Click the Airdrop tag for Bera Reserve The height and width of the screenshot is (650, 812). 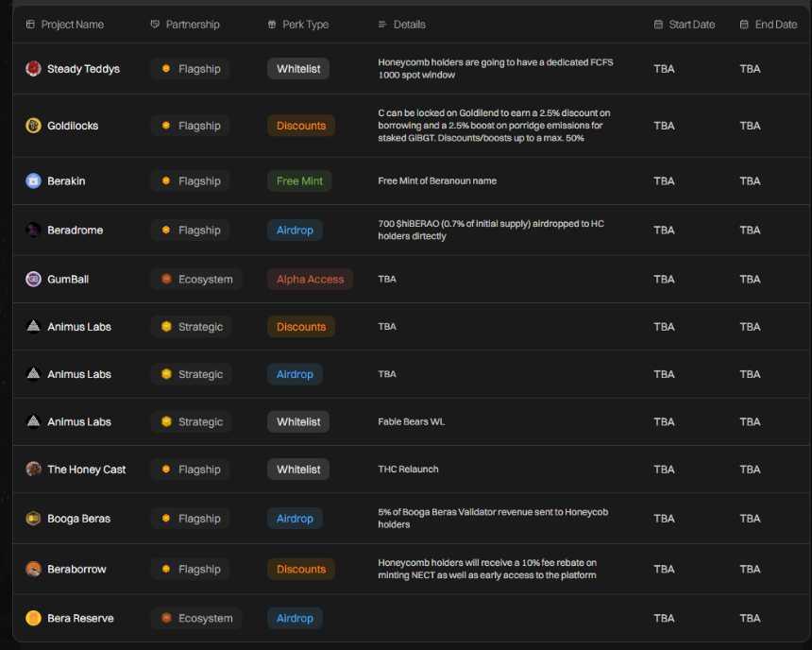point(295,618)
